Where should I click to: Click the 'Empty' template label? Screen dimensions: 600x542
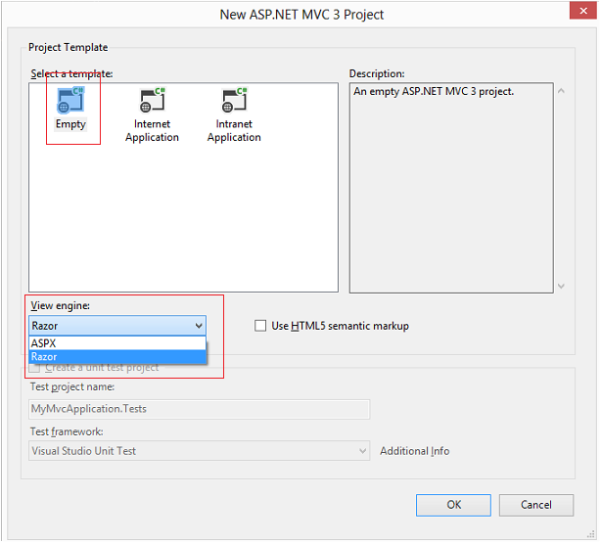[x=70, y=124]
